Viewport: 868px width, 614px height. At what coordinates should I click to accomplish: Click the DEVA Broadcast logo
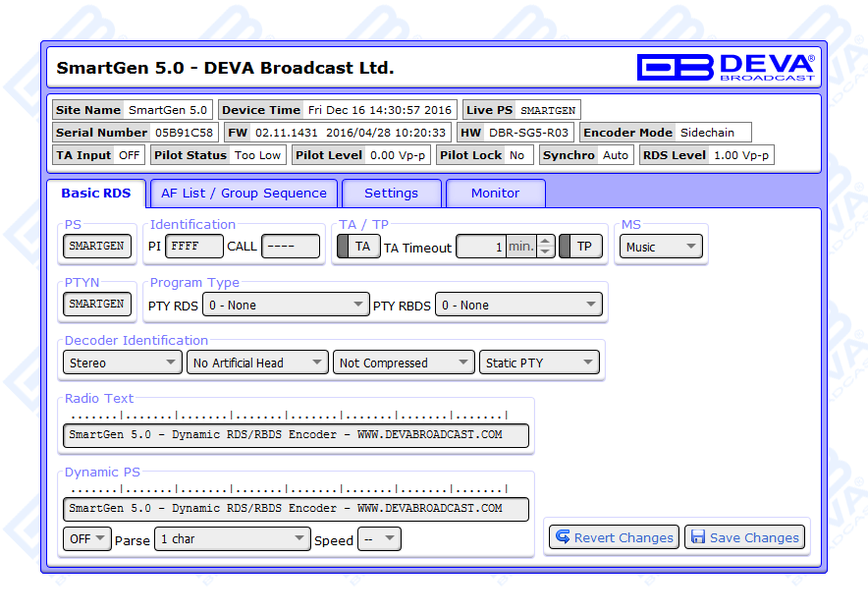[725, 67]
